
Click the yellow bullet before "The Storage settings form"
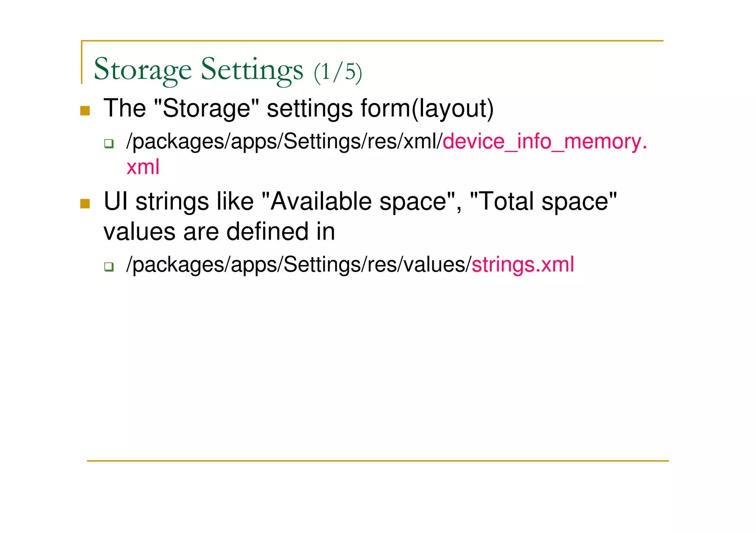(x=85, y=111)
